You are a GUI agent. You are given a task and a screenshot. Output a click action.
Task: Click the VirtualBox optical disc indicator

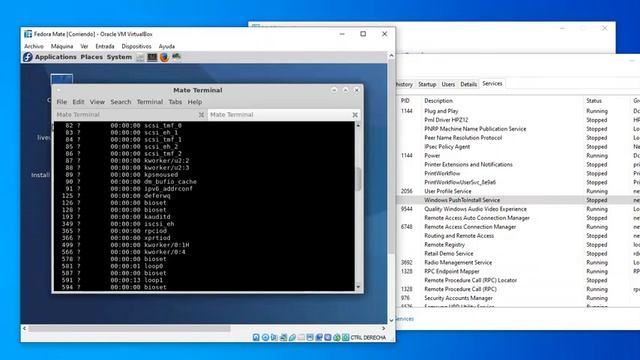[265, 337]
